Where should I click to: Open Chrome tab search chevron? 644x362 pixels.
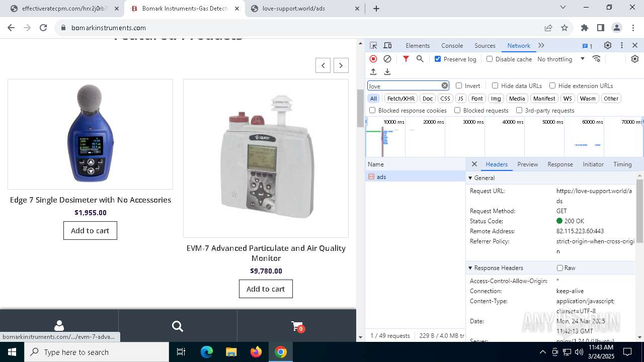point(563,8)
